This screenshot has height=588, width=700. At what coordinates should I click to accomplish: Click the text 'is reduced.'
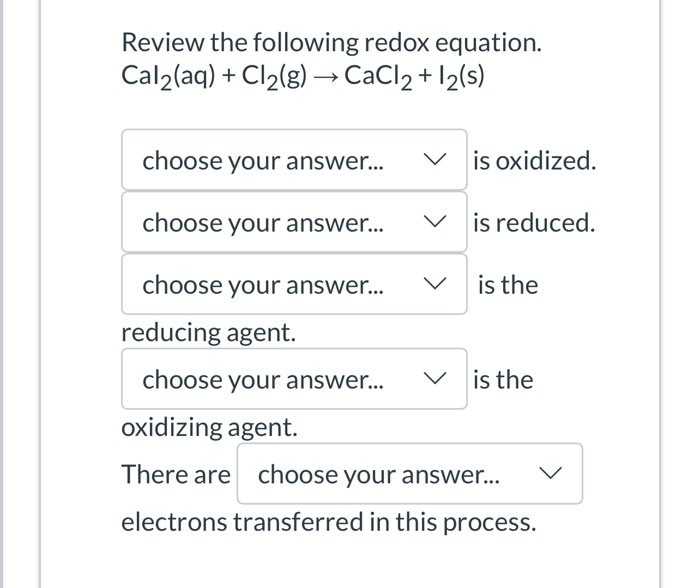pos(534,222)
